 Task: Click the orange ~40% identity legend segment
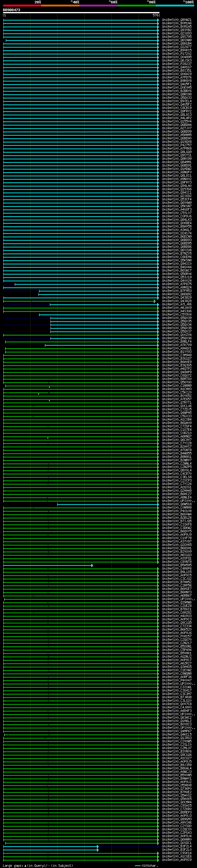coord(60,6)
